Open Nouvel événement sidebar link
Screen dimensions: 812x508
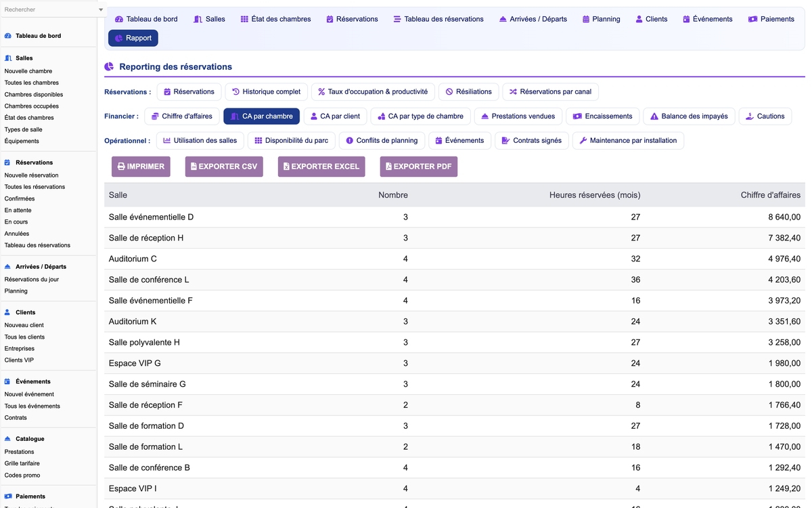tap(29, 394)
